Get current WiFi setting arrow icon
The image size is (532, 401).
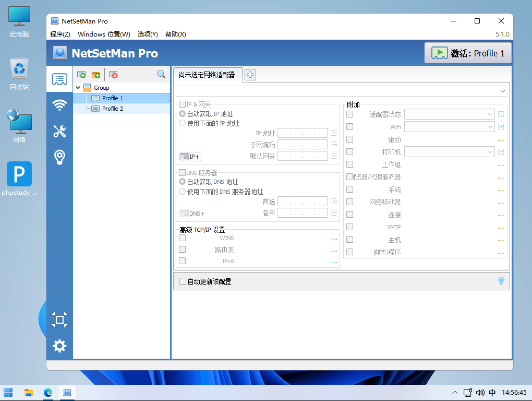(501, 127)
